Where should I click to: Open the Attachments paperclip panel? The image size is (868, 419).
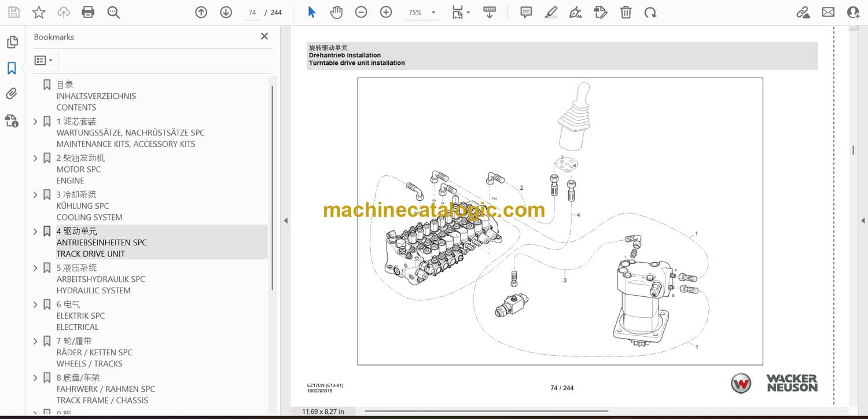coord(12,94)
